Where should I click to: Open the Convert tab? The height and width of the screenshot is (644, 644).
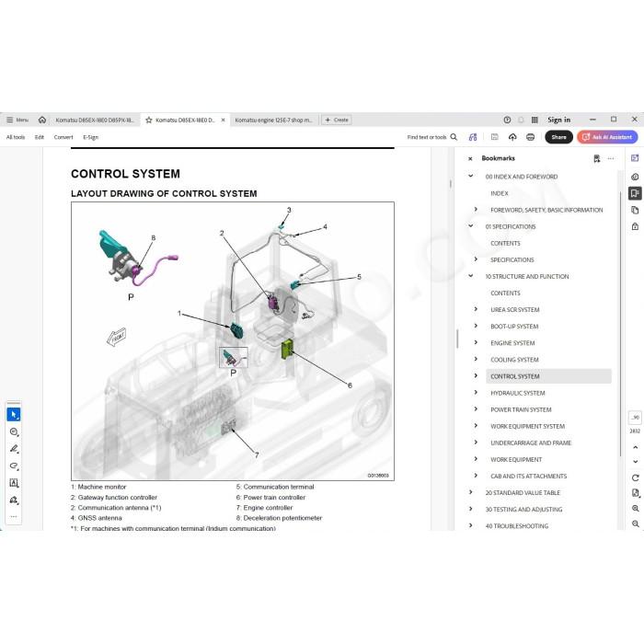pos(63,137)
